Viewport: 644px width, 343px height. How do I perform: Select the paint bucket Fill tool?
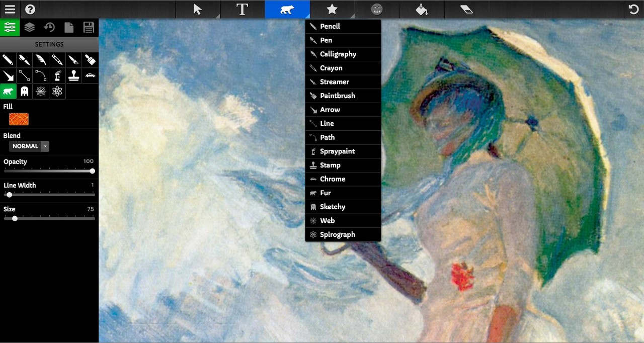[x=421, y=9]
